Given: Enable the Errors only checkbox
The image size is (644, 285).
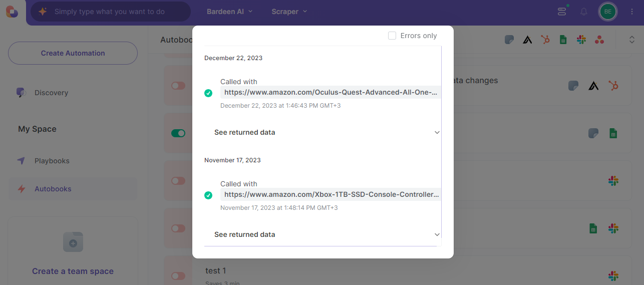Looking at the screenshot, I should point(392,36).
